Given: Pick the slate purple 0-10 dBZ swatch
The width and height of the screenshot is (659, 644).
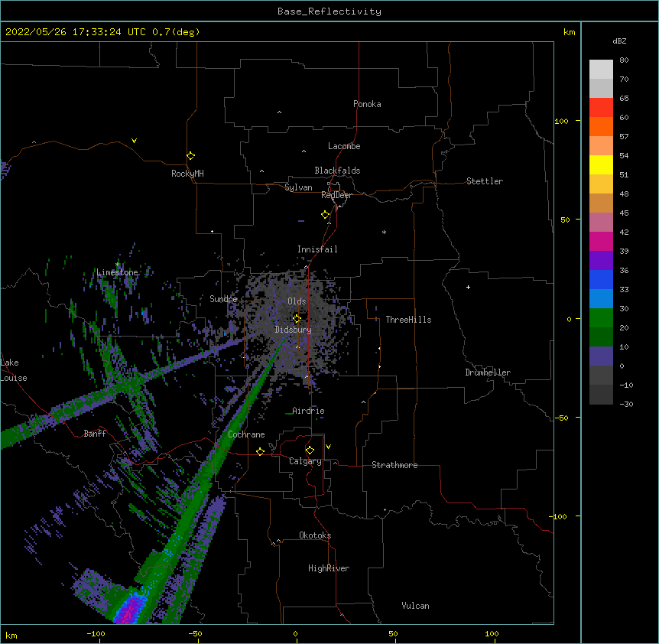Looking at the screenshot, I should click(x=601, y=356).
